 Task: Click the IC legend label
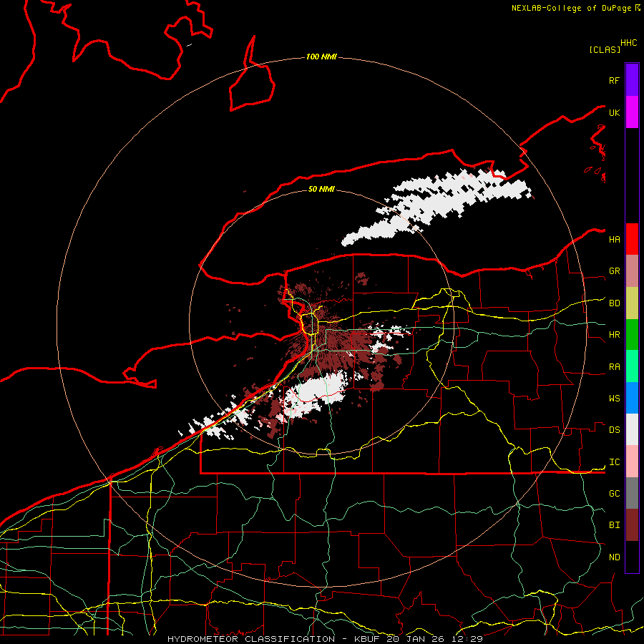tap(614, 462)
